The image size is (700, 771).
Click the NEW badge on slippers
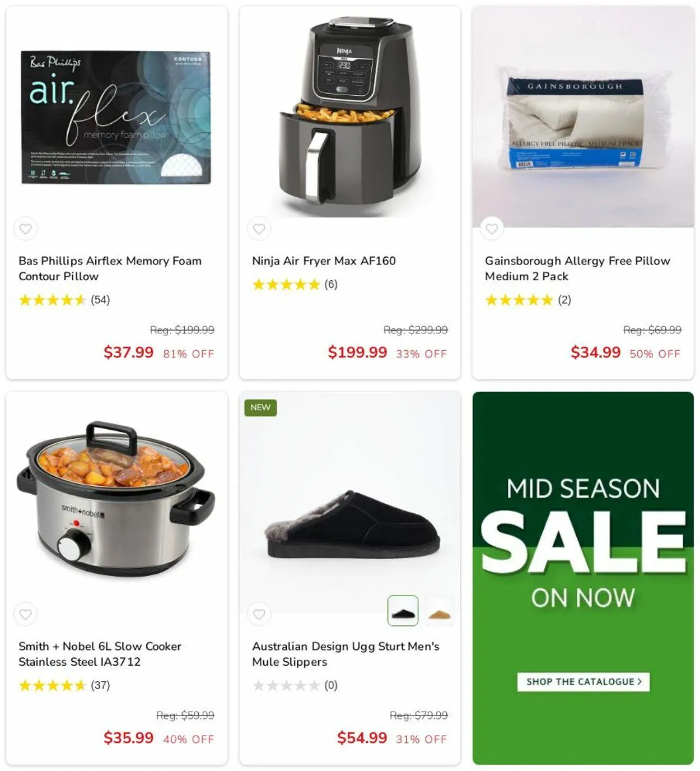pyautogui.click(x=260, y=407)
